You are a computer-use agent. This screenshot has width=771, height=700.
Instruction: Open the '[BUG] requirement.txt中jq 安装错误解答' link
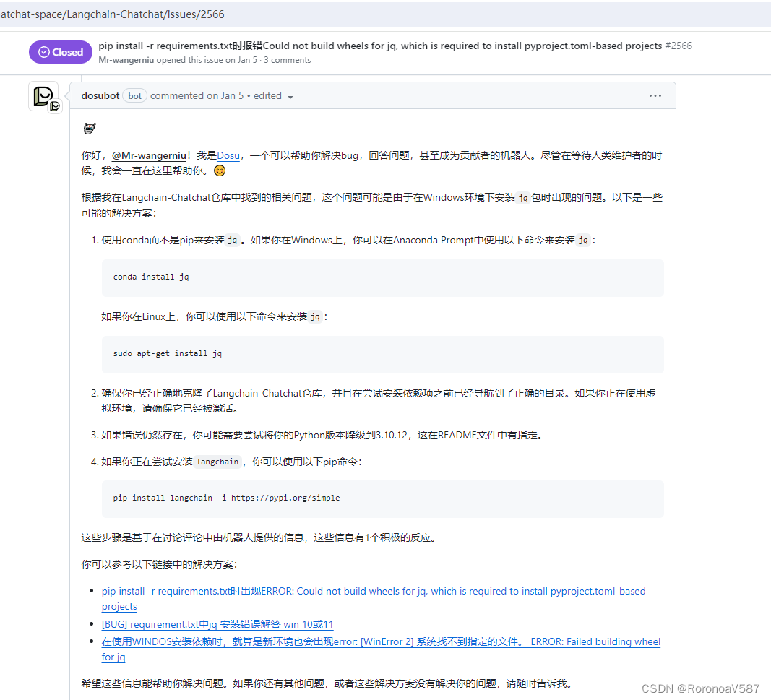click(x=217, y=624)
